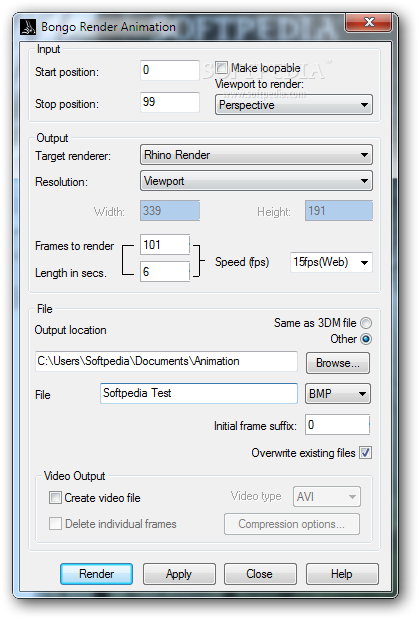Click the Compression options... button

tap(292, 524)
